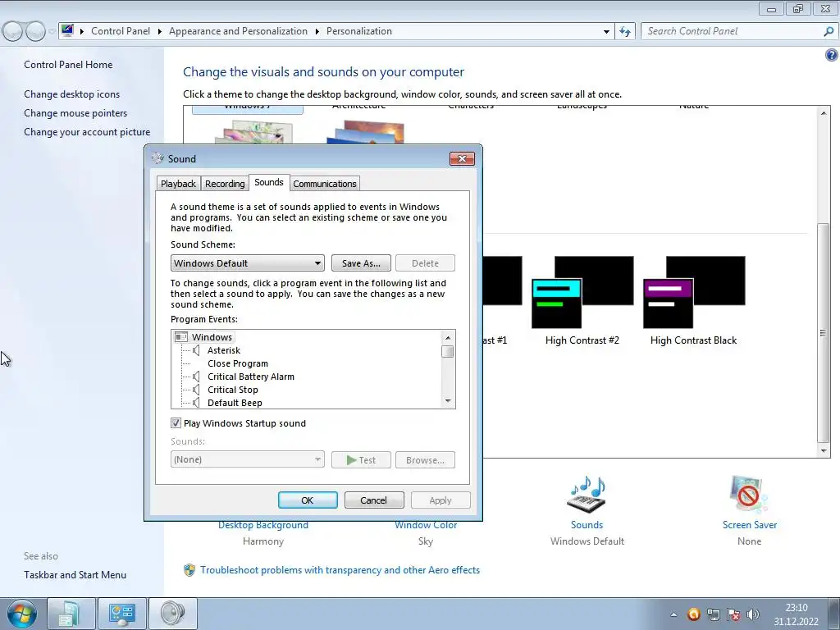The image size is (840, 630).
Task: Click Cancel in the Sound dialog
Action: (x=374, y=500)
